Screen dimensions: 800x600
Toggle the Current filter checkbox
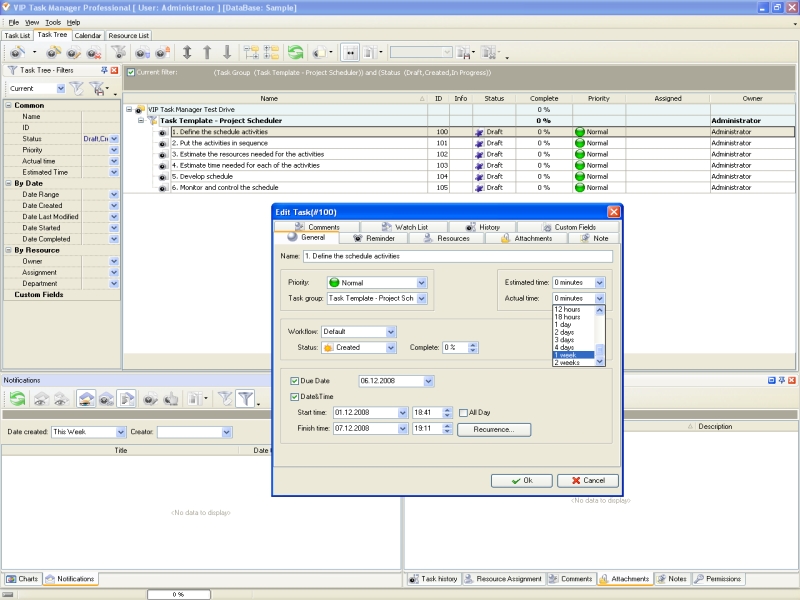click(x=131, y=72)
